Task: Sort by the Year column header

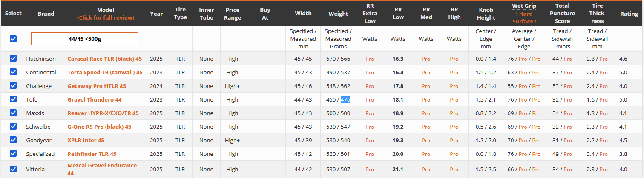Action: (x=156, y=14)
